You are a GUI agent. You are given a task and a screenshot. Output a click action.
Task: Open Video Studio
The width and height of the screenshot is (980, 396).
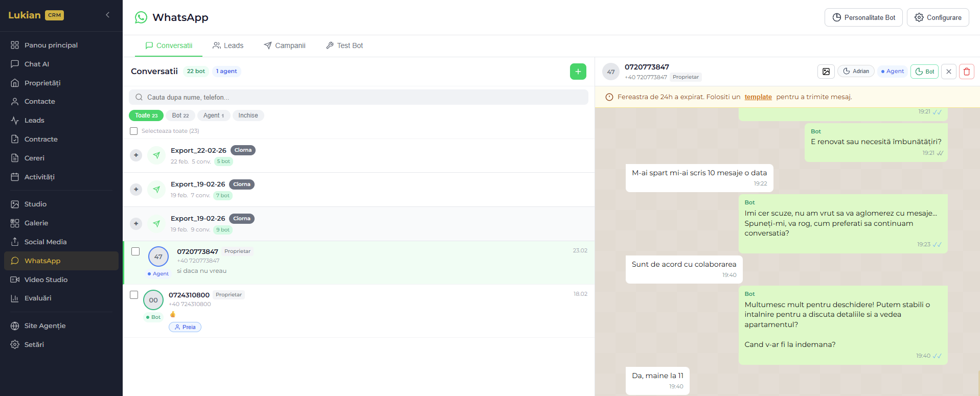(61, 279)
